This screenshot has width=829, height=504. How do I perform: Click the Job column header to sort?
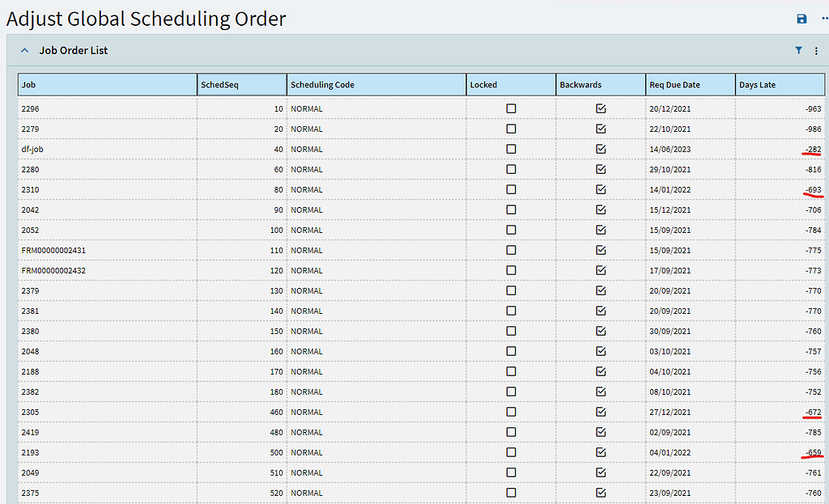105,84
